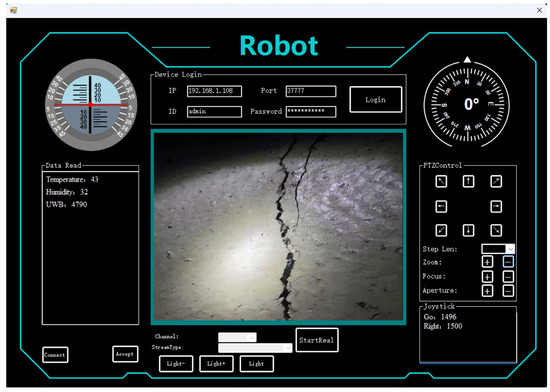Click the PTZ down-left diagonal arrow
The image size is (550, 392).
tap(441, 230)
